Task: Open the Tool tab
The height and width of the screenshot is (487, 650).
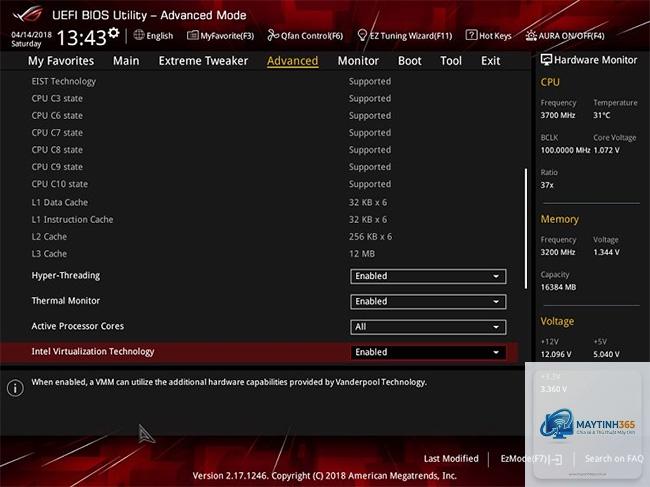Action: [451, 61]
